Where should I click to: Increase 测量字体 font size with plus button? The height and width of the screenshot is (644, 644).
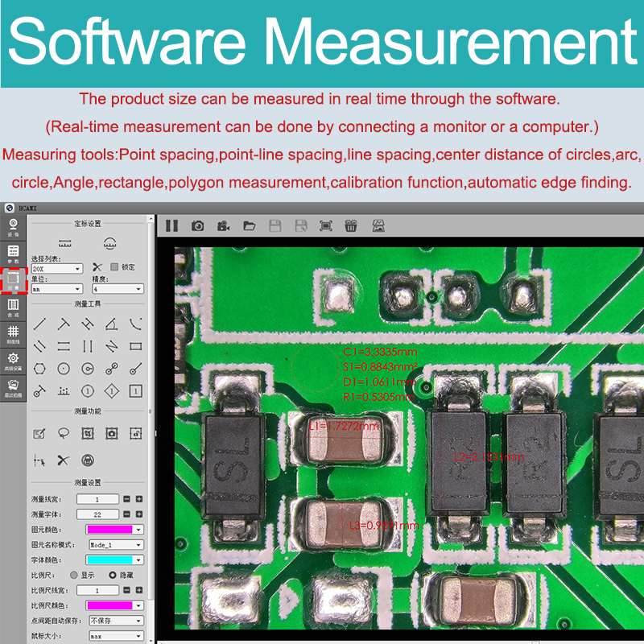139,514
